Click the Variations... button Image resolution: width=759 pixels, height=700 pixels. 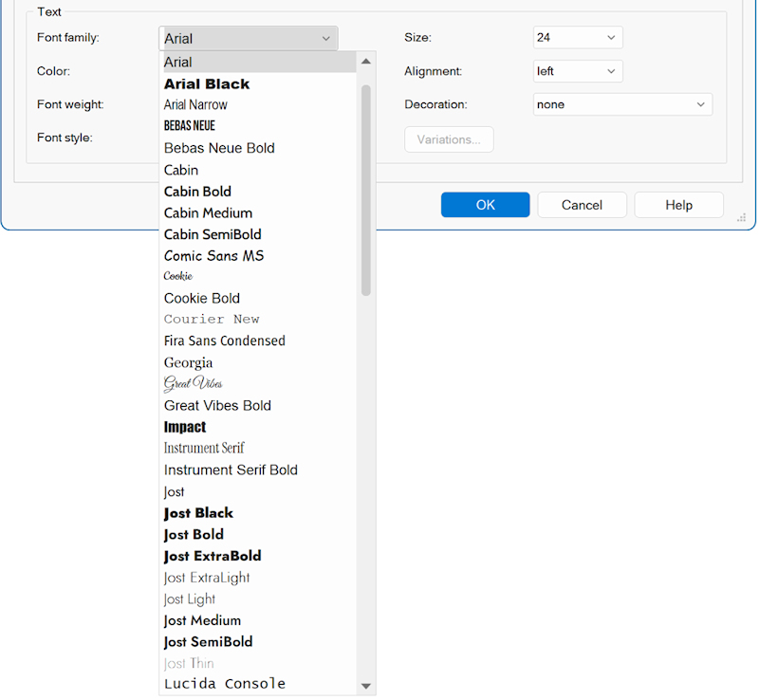pyautogui.click(x=449, y=139)
